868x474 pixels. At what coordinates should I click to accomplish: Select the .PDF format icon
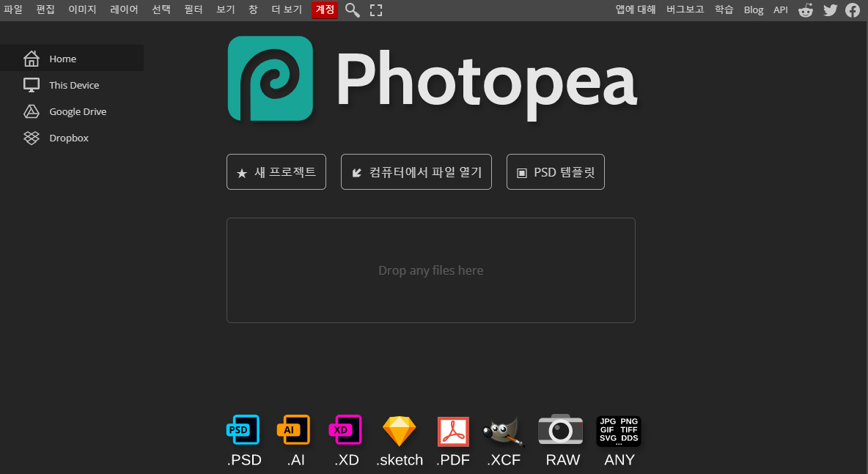[x=453, y=431]
